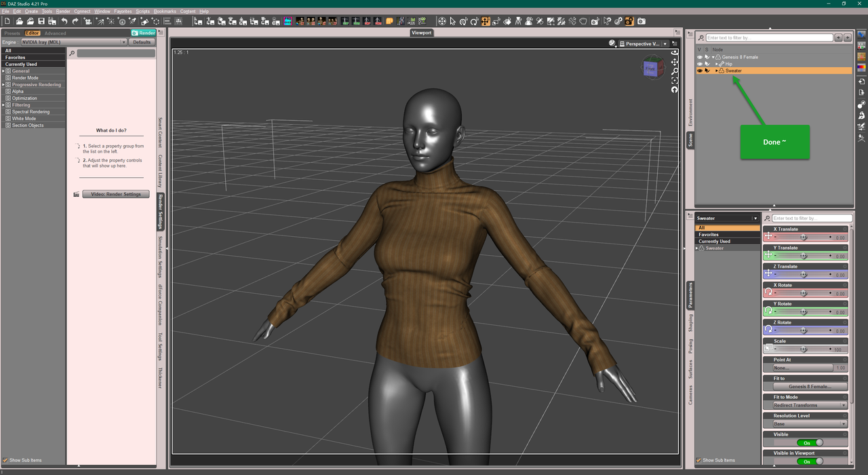The image size is (868, 475).
Task: Open the viewport draw style sphere icon
Action: coord(612,43)
